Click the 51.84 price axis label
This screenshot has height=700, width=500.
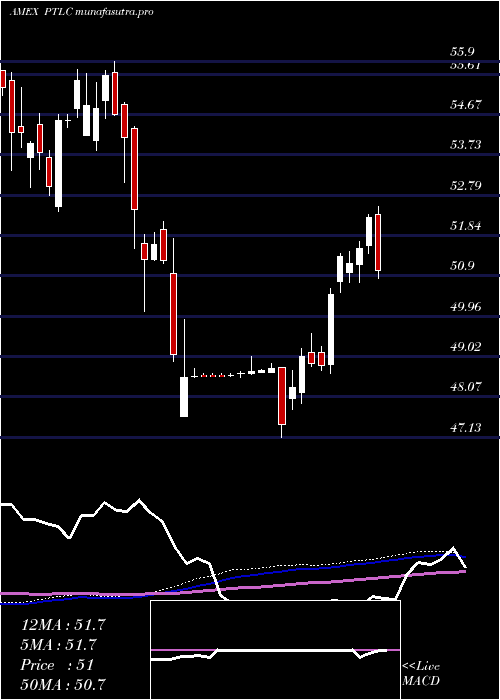click(x=466, y=226)
